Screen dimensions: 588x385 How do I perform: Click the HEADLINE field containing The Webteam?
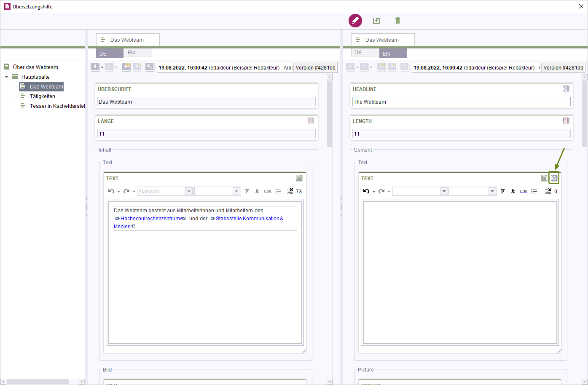(x=461, y=102)
